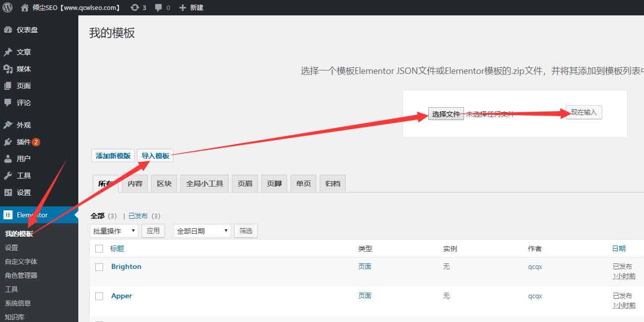Image resolution: width=644 pixels, height=322 pixels.
Task: Click the 现在输入 import button
Action: [x=584, y=113]
